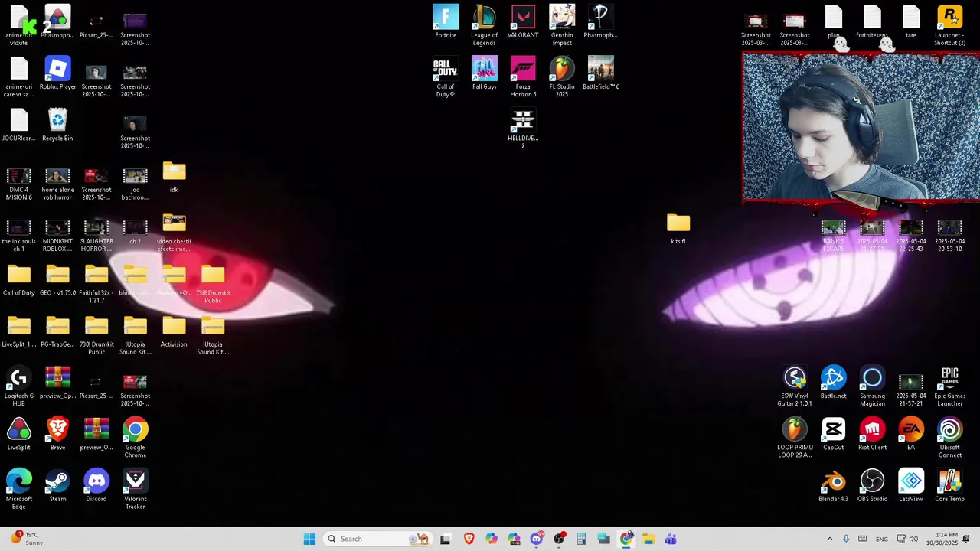Screen dimensions: 980x551
Task: Select the JOCURIcar text file
Action: click(19, 125)
